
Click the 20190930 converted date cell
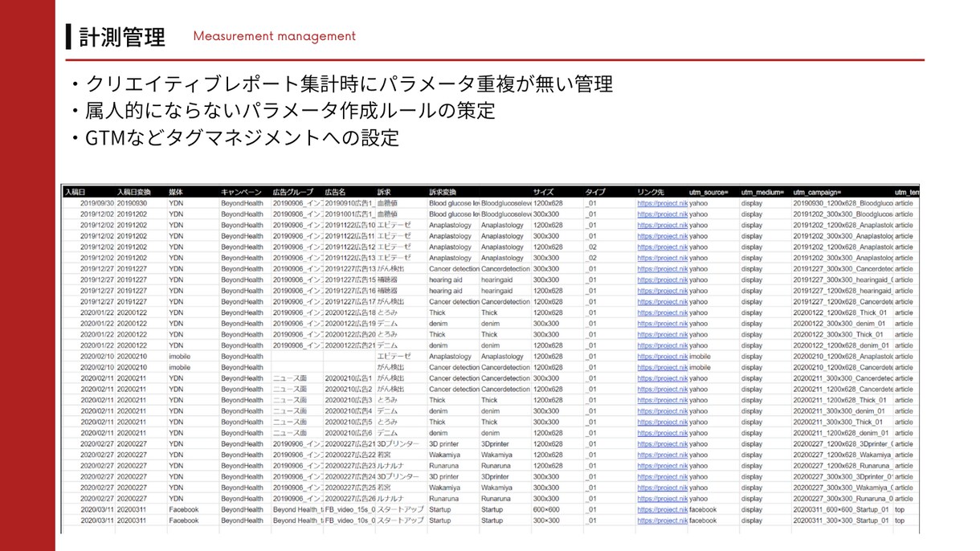[132, 204]
